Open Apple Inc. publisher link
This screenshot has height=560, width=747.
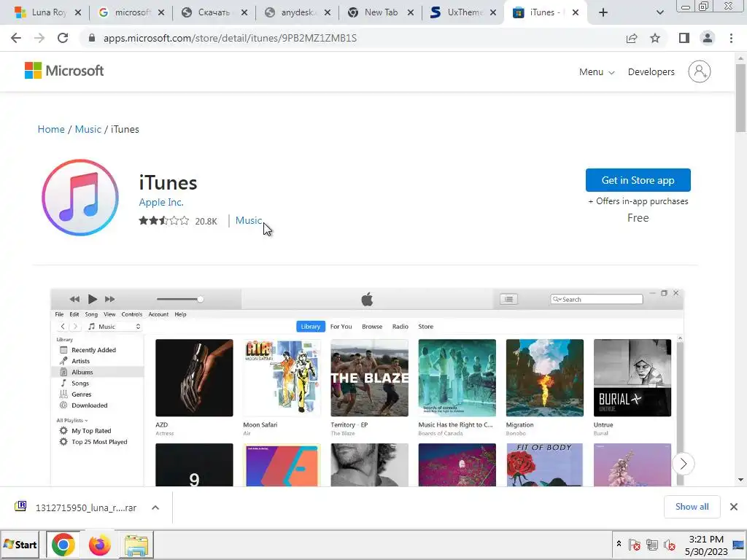tap(161, 202)
